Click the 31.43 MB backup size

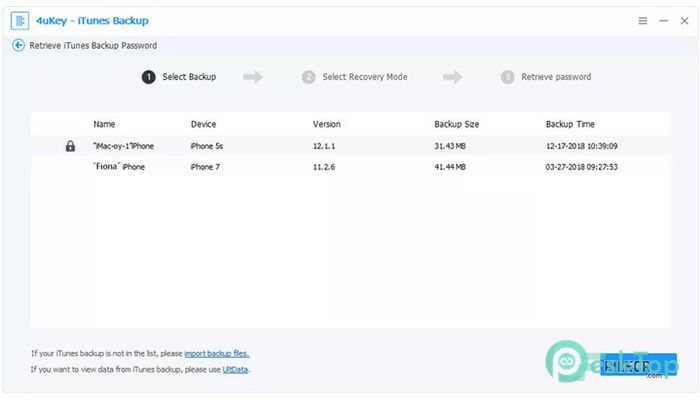tap(450, 146)
